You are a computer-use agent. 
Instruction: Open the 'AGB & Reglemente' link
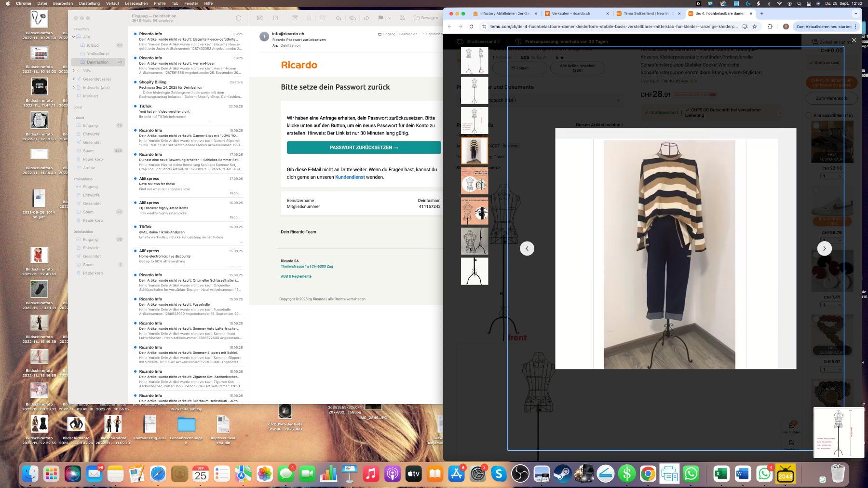pos(296,276)
